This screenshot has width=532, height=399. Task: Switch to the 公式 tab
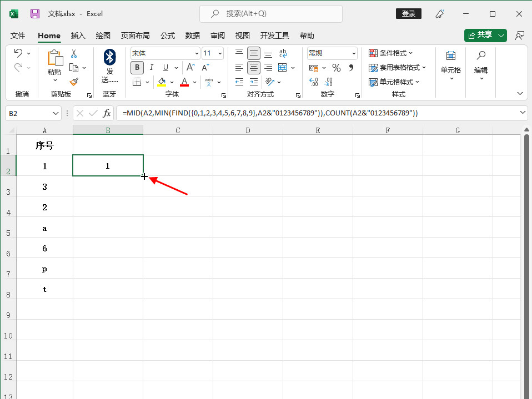pyautogui.click(x=168, y=36)
